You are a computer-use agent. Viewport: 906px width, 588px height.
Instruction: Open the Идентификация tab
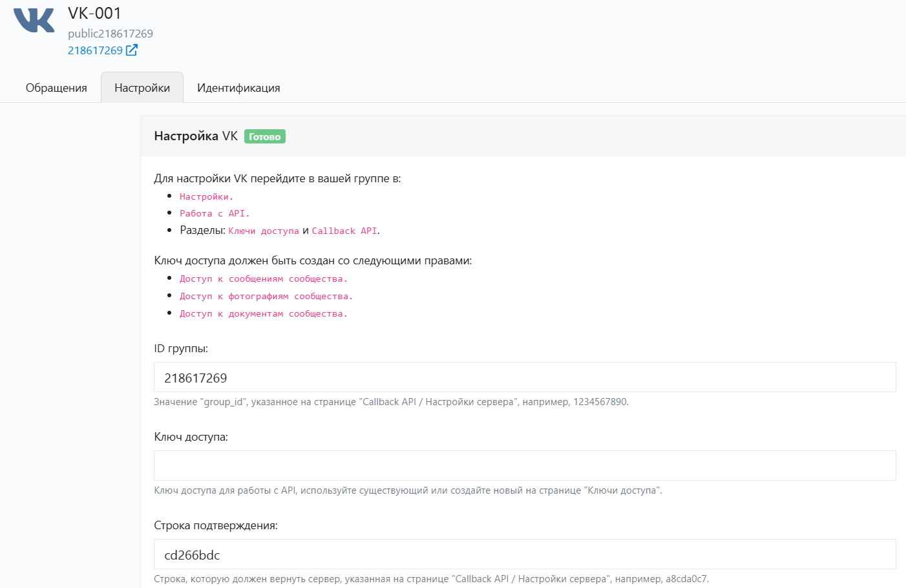pyautogui.click(x=238, y=88)
